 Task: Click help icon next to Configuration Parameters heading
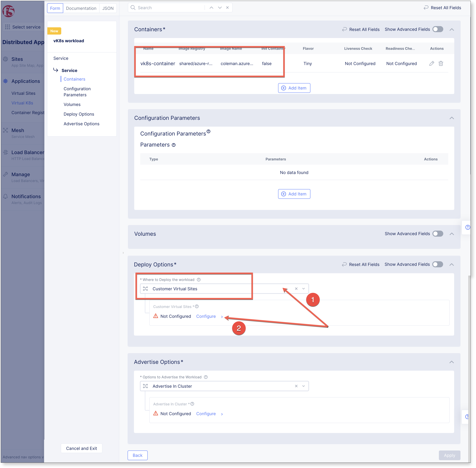[209, 131]
